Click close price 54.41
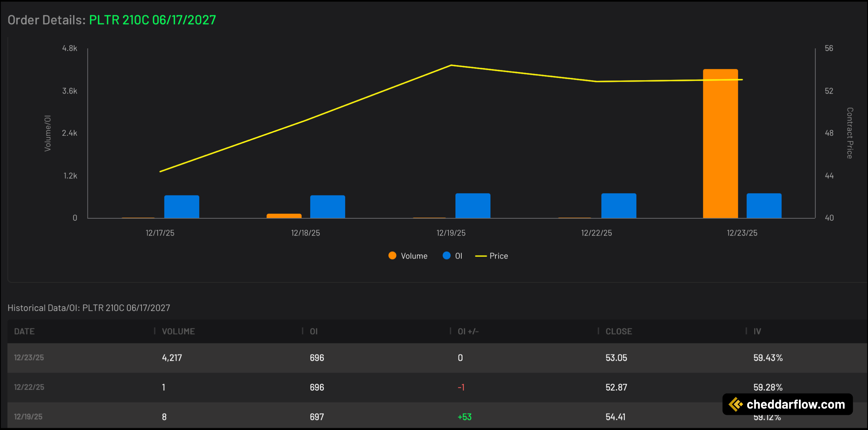 click(616, 417)
